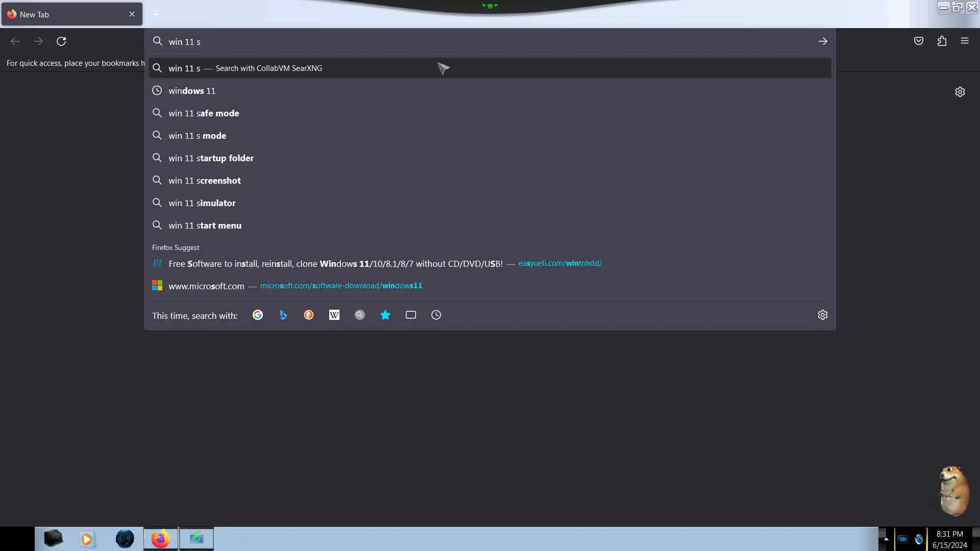This screenshot has width=980, height=551.
Task: Search with Bing one-off icon
Action: (283, 315)
